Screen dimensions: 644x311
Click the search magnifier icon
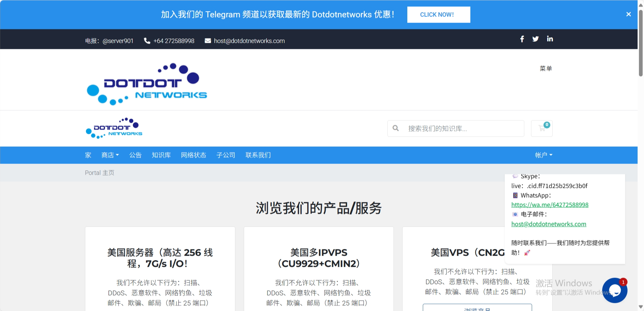(396, 129)
